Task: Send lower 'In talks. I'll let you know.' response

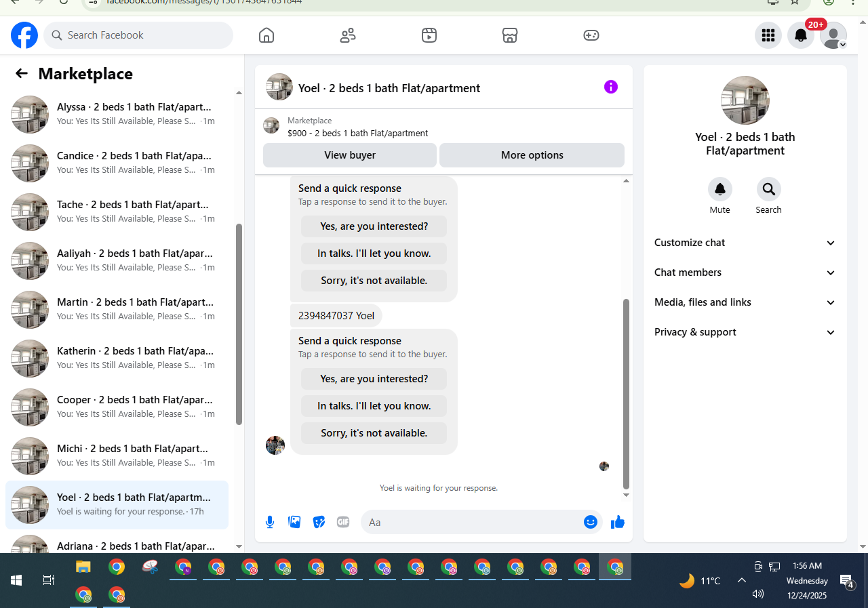Action: (374, 406)
